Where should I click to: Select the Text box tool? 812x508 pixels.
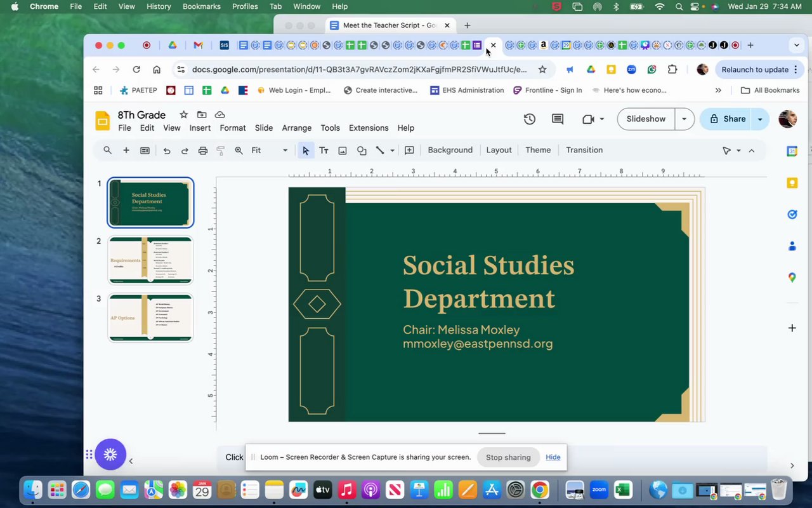pyautogui.click(x=324, y=150)
